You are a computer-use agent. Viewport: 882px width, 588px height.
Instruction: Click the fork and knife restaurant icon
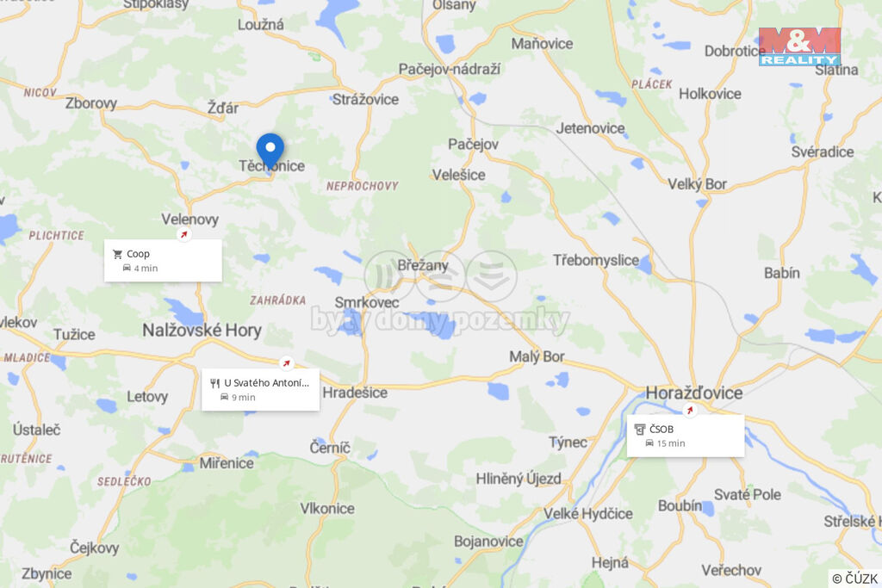(214, 383)
